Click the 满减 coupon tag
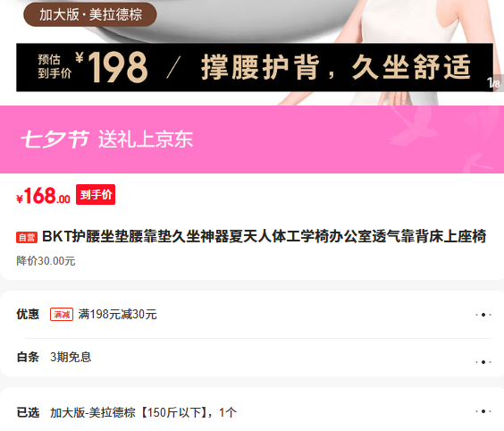The image size is (504, 431). tap(62, 314)
